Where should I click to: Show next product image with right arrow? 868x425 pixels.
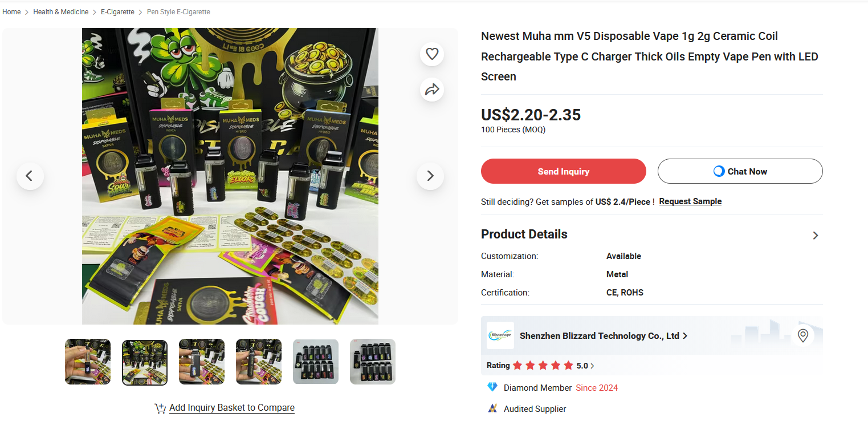(430, 176)
